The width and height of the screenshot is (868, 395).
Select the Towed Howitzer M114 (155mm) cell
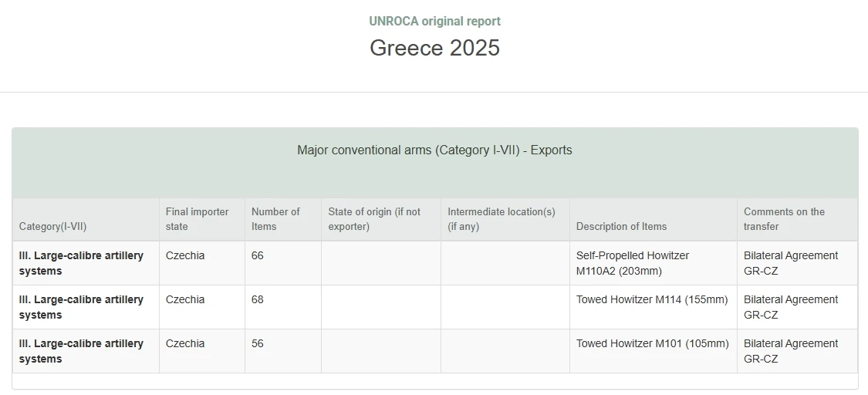point(654,307)
